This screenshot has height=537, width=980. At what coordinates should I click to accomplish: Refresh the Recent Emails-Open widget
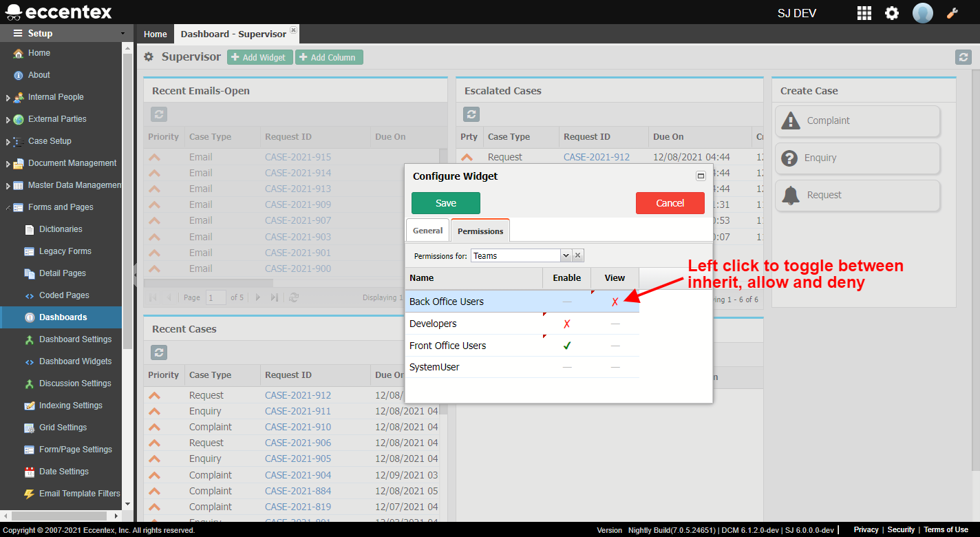[159, 115]
